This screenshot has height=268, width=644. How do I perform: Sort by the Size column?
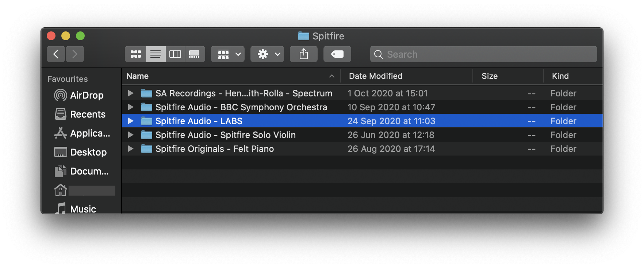508,76
